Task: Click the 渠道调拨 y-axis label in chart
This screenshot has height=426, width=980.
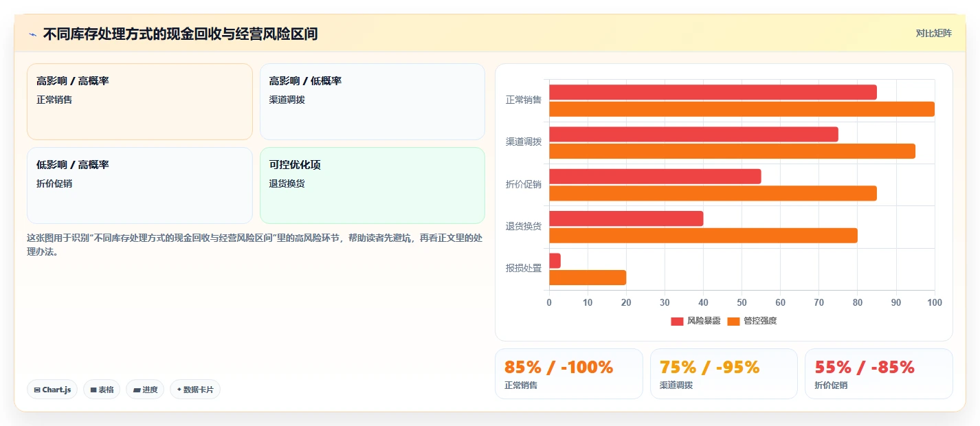Action: pyautogui.click(x=524, y=142)
